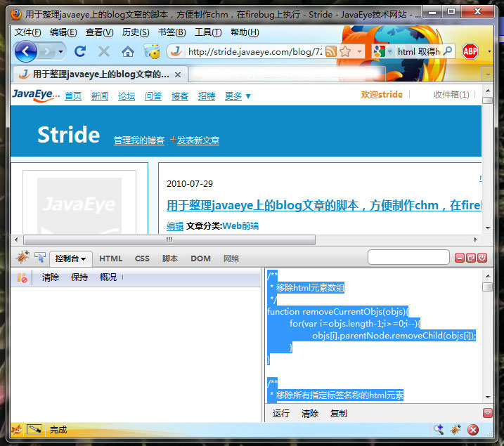The height and width of the screenshot is (446, 504).
Task: Click the 欢迎stride user link
Action: (382, 94)
